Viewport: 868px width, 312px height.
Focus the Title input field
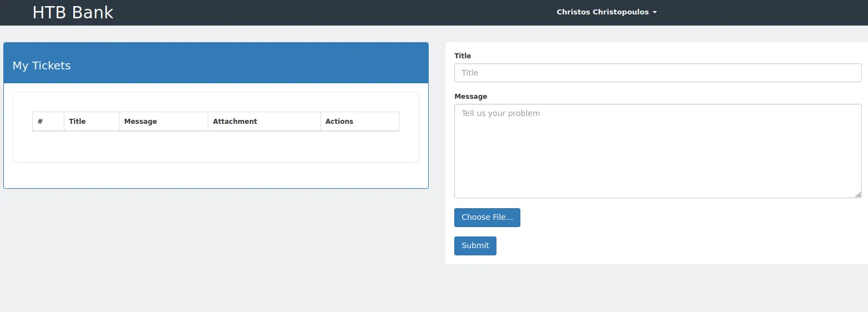tap(658, 73)
